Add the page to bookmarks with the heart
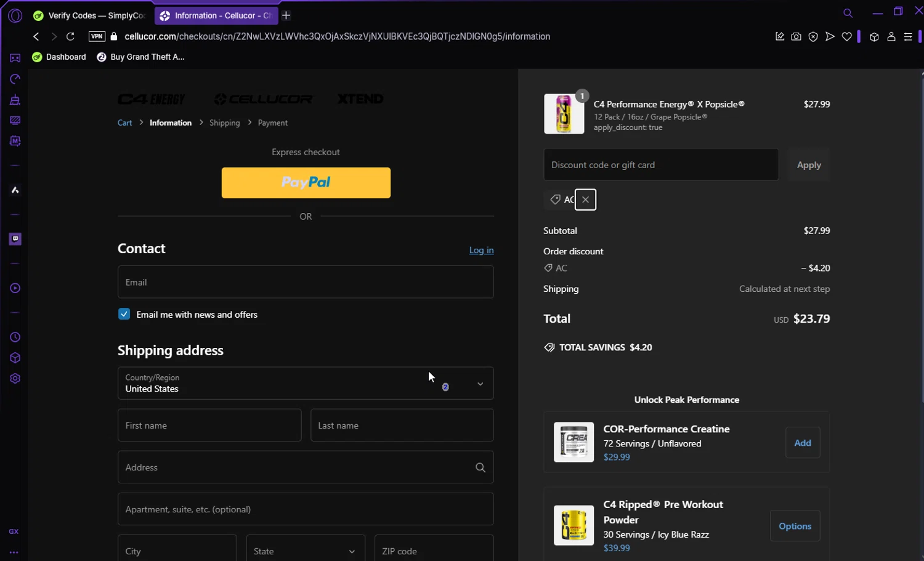924x561 pixels. pos(847,37)
